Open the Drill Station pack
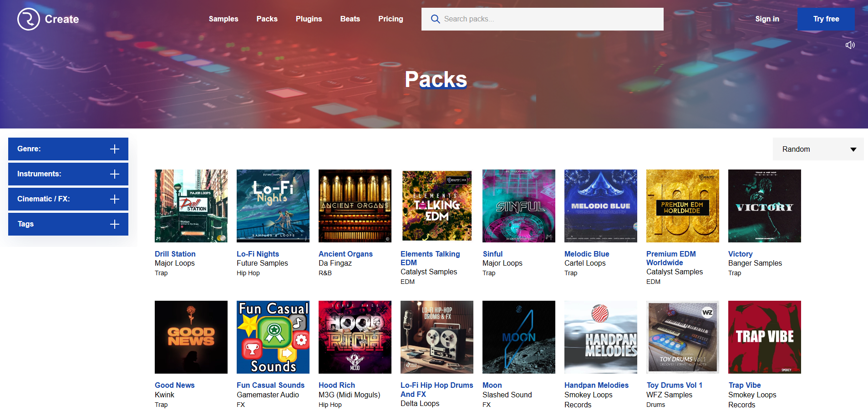This screenshot has width=868, height=411. click(175, 254)
